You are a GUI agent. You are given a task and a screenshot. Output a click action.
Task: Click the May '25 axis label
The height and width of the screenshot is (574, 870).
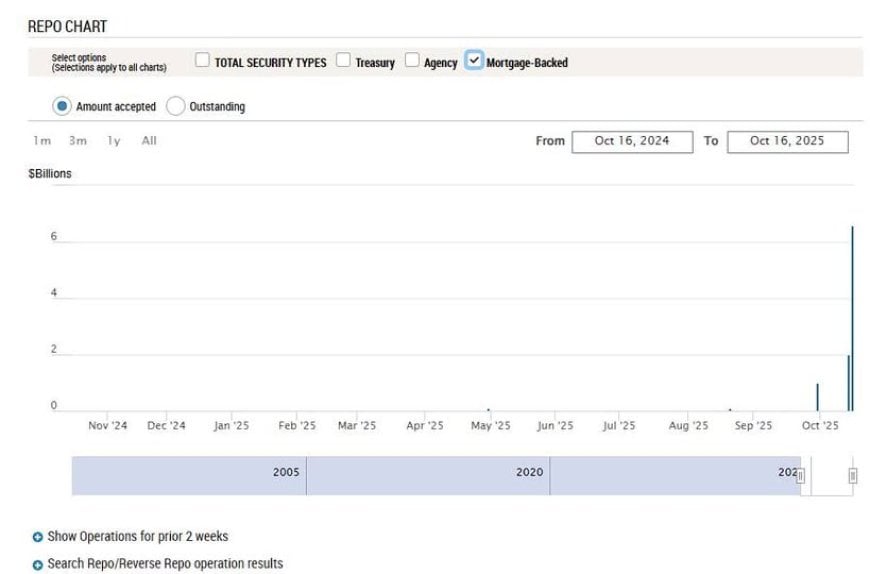pos(490,425)
